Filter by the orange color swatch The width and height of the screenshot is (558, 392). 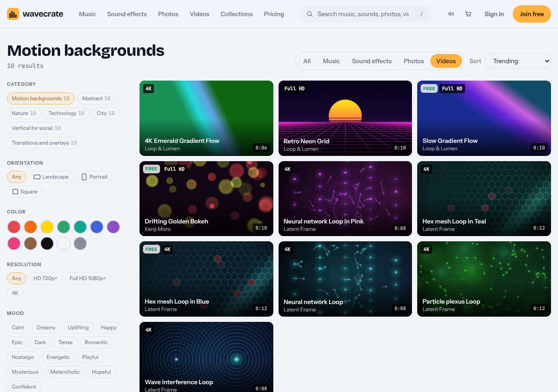pyautogui.click(x=31, y=227)
